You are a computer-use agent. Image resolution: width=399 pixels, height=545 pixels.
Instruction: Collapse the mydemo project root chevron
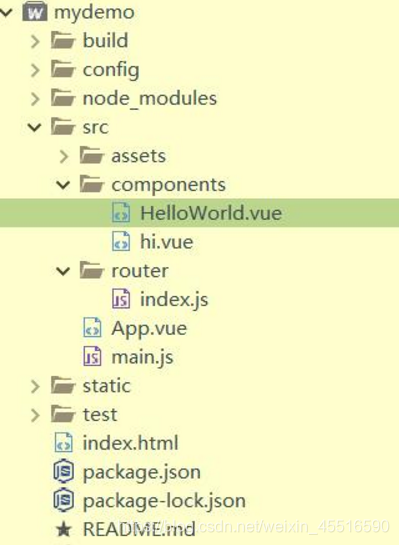[x=6, y=13]
